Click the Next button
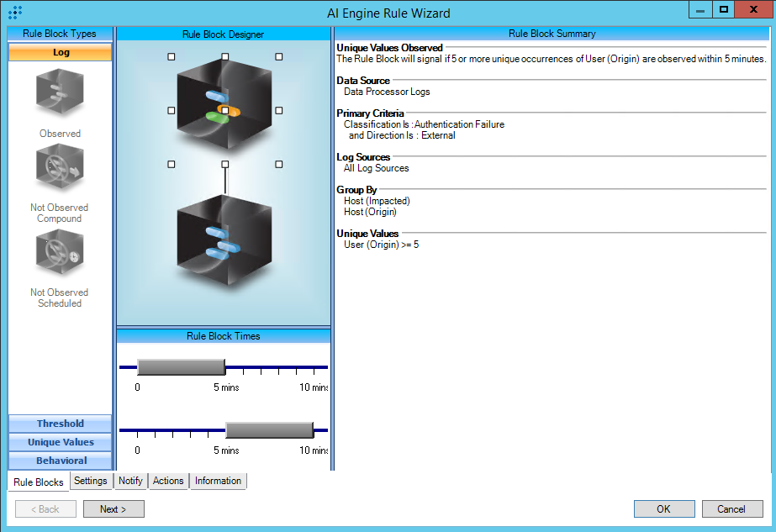This screenshot has height=532, width=776. pos(113,508)
